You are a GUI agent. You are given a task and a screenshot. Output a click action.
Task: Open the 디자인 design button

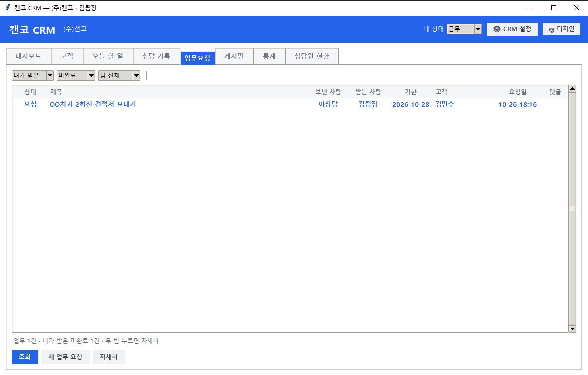[x=561, y=29]
